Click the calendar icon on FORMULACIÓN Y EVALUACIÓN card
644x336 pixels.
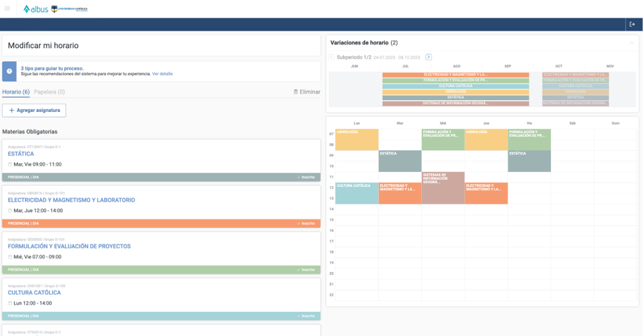tap(10, 257)
